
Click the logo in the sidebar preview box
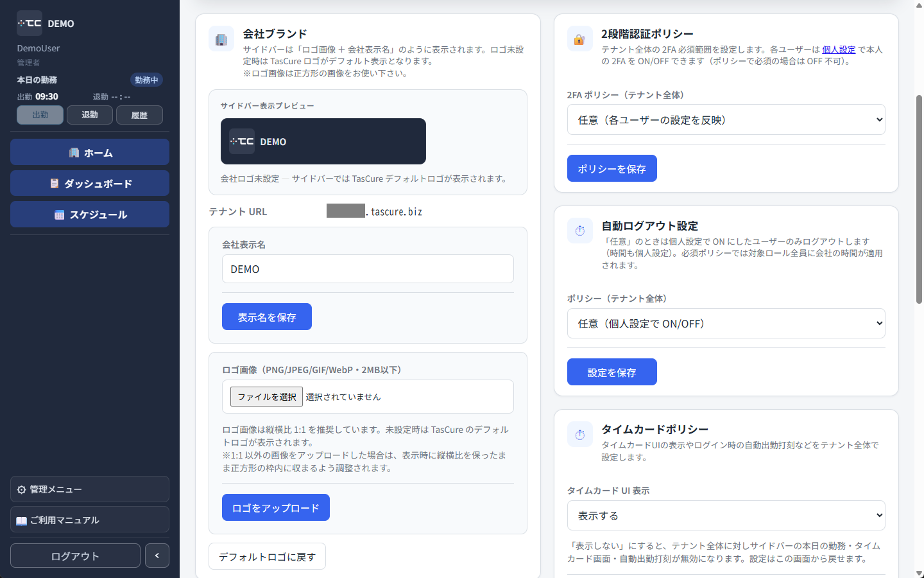[x=242, y=141]
